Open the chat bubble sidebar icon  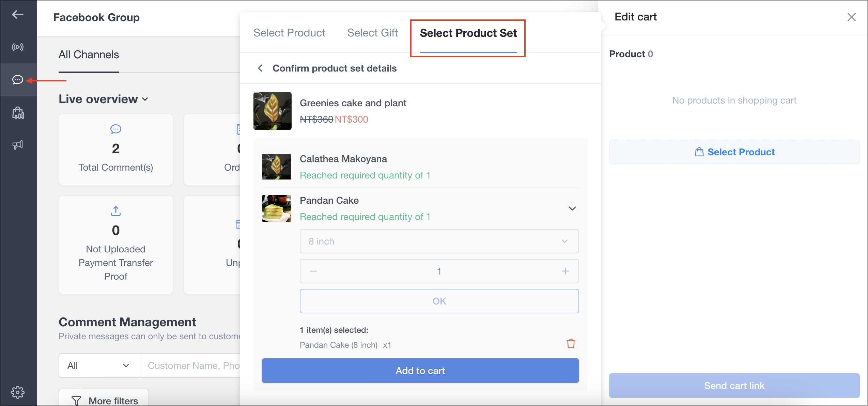click(18, 80)
